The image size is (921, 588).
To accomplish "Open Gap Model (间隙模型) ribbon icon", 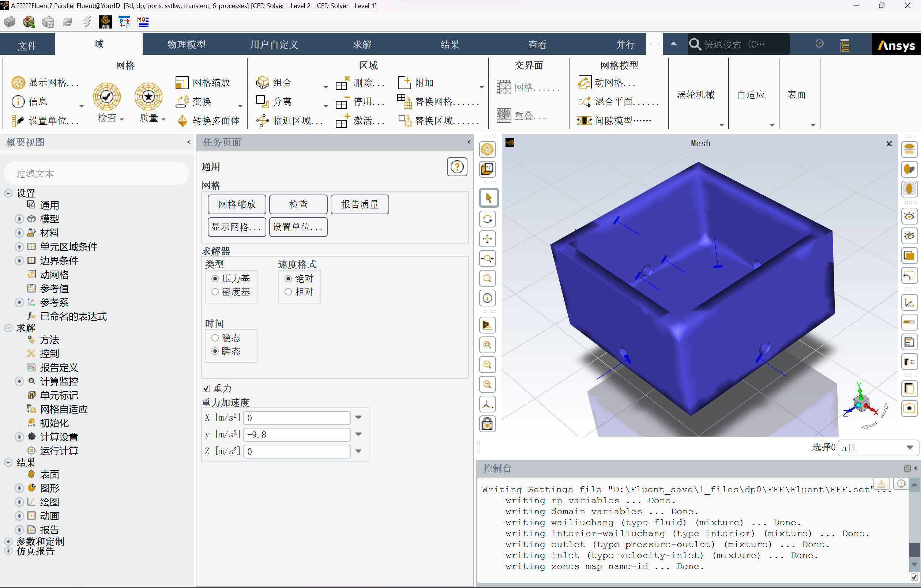I will coord(584,121).
